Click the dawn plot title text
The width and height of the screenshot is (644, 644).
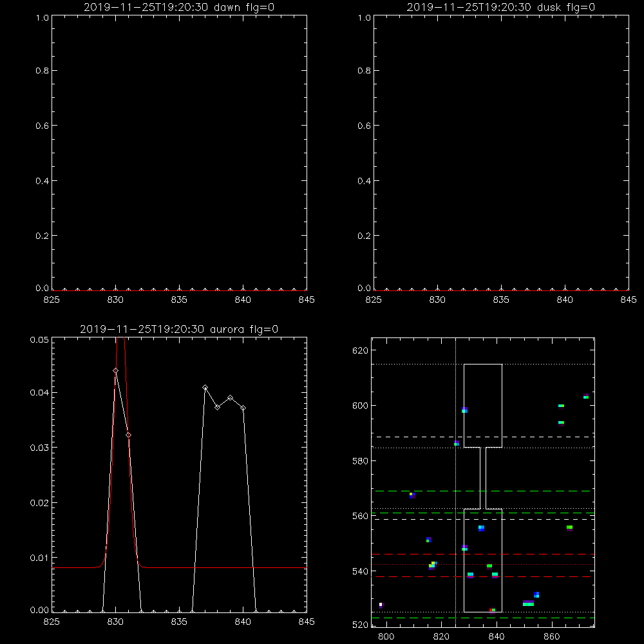coord(179,7)
